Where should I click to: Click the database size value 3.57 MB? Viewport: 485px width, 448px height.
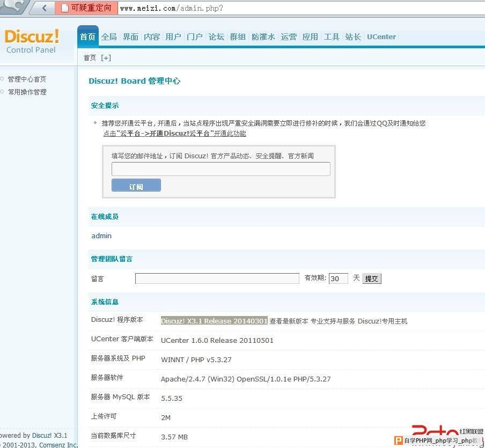(174, 437)
